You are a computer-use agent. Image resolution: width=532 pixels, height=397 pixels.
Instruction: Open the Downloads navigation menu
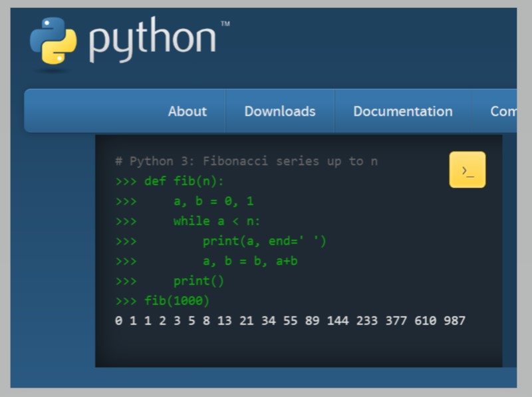(x=280, y=111)
